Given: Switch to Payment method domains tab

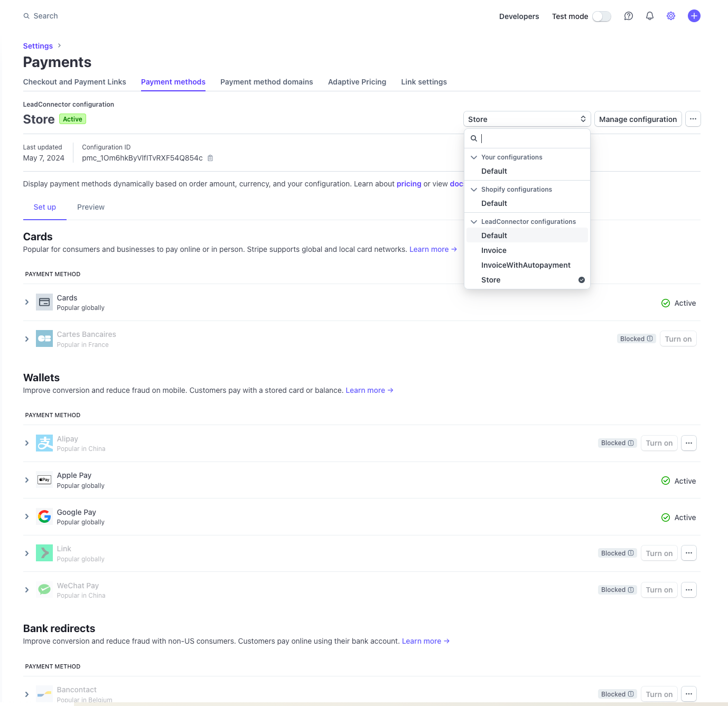Looking at the screenshot, I should [267, 82].
